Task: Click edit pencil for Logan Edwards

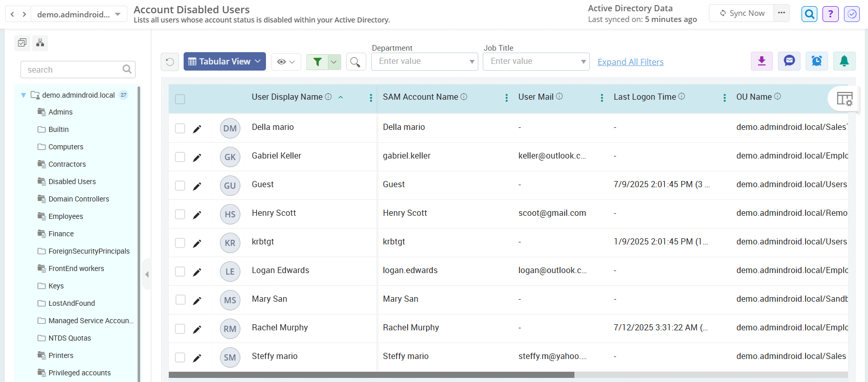Action: tap(197, 272)
